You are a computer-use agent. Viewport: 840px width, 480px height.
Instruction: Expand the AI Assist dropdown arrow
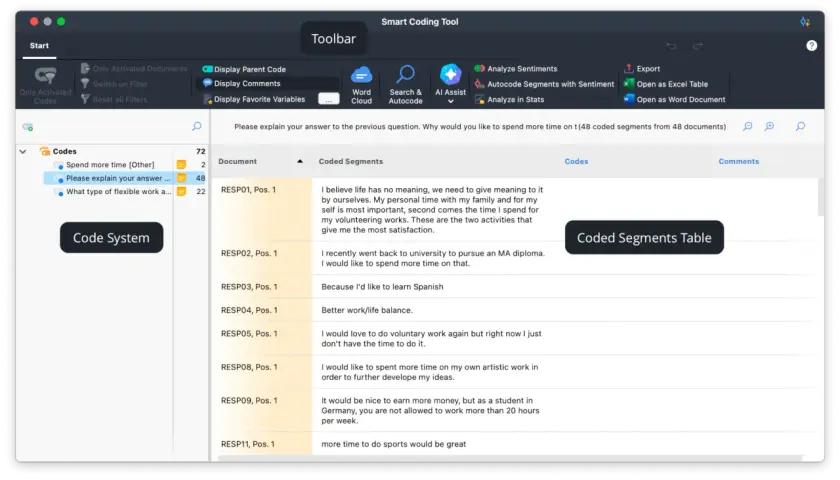[451, 101]
